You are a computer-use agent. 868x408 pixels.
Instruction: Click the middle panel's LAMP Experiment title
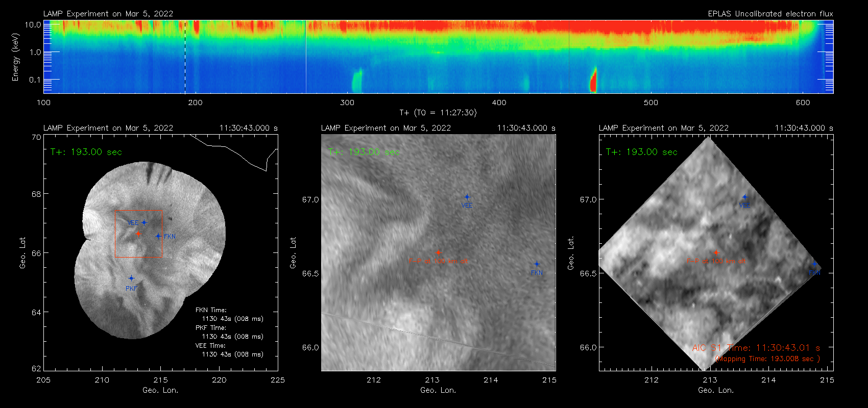386,128
